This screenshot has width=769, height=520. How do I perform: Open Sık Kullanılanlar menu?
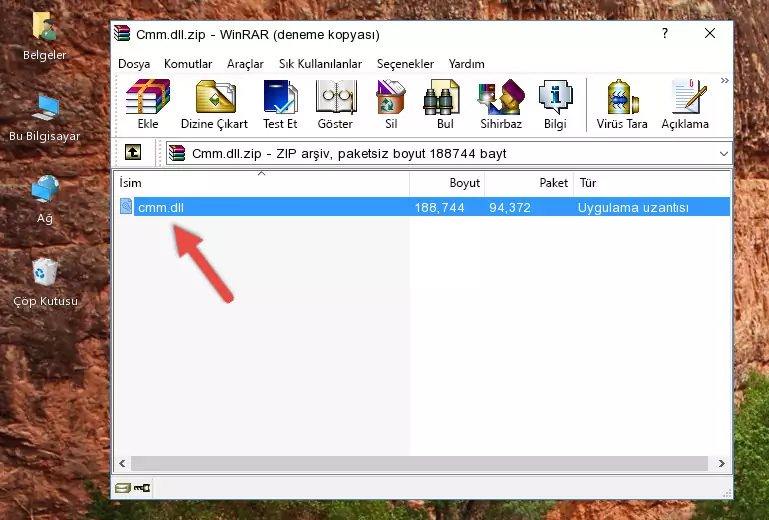click(320, 64)
